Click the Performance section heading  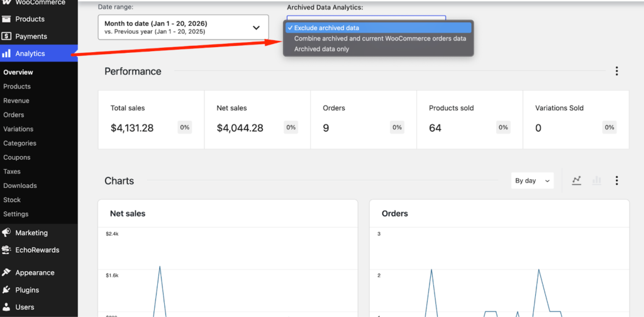click(133, 71)
